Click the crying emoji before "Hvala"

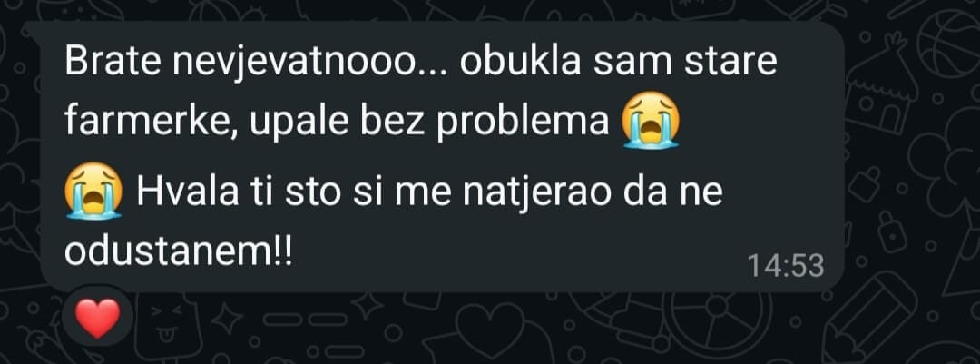(x=93, y=190)
